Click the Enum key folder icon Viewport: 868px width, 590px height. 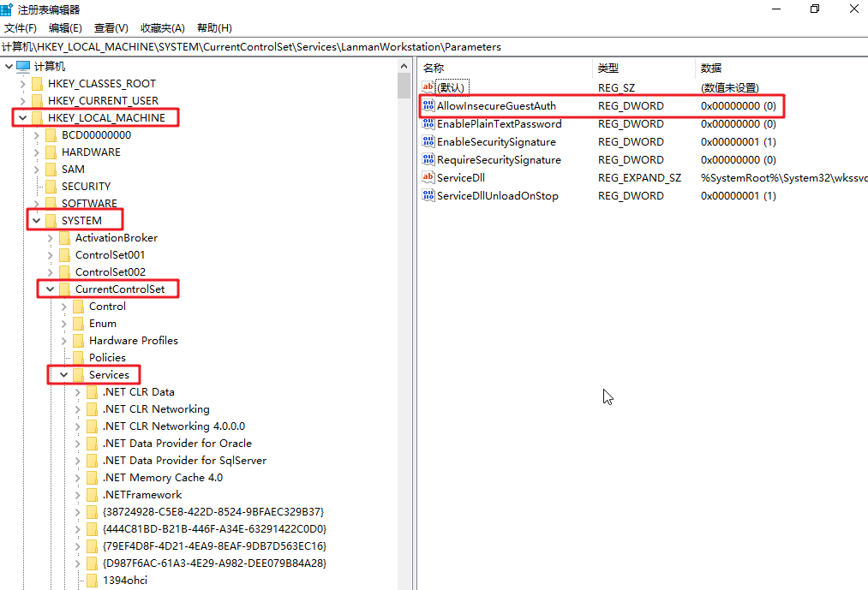(x=79, y=323)
